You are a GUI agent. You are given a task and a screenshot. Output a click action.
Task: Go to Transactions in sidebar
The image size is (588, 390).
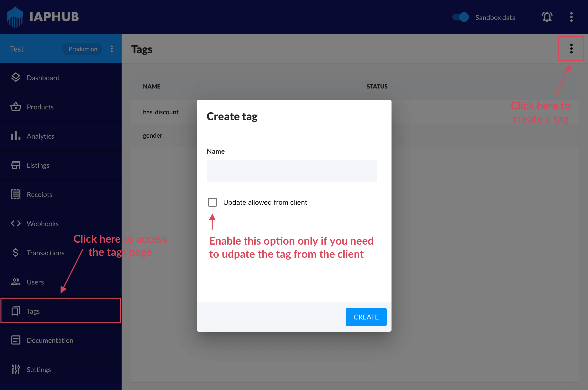(x=45, y=253)
